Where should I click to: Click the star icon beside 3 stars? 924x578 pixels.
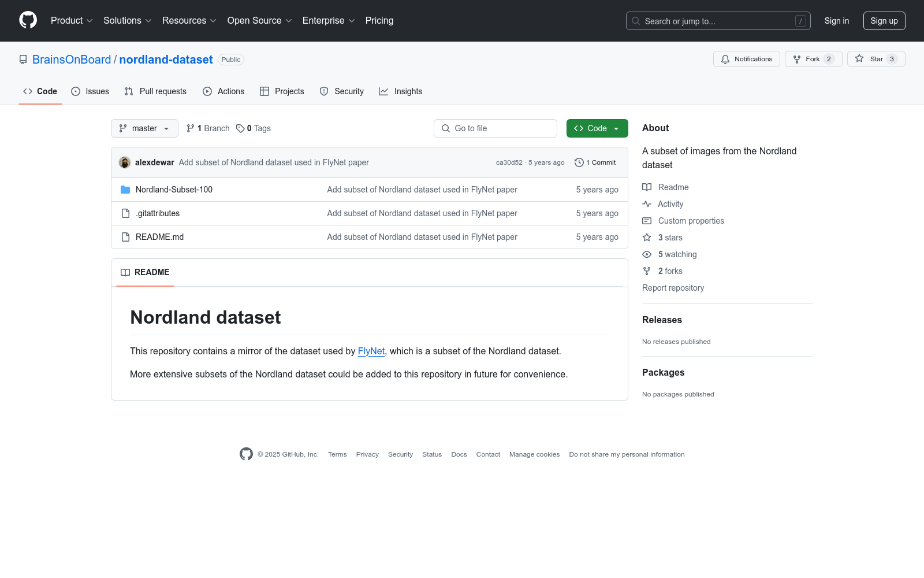(x=647, y=238)
